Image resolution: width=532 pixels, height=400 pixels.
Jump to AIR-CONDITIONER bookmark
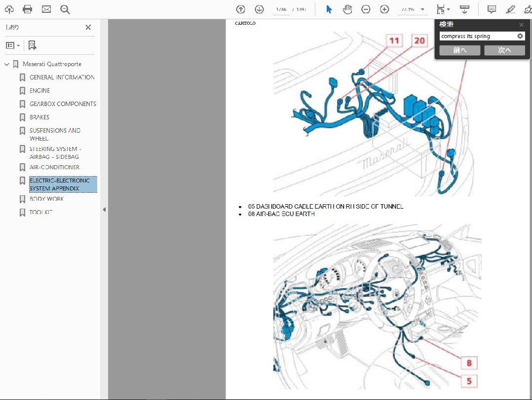coord(54,167)
